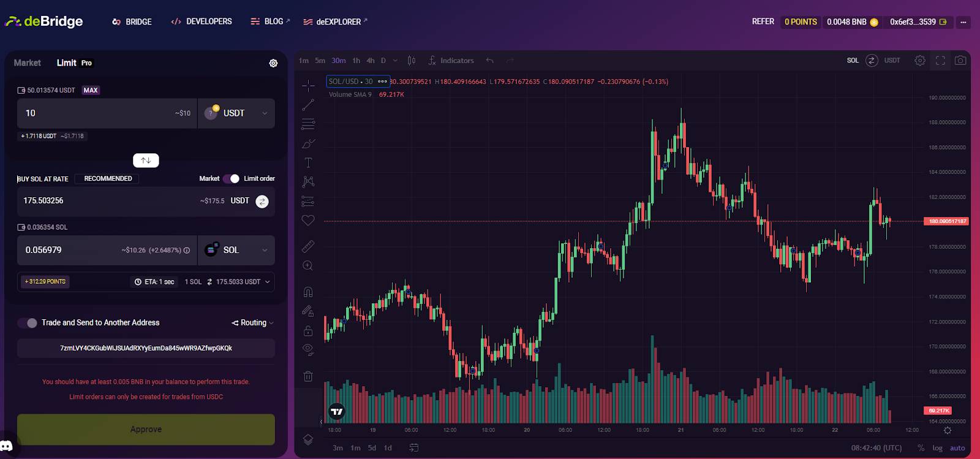Toggle hide all drawings eye icon
The height and width of the screenshot is (459, 980).
pos(308,350)
